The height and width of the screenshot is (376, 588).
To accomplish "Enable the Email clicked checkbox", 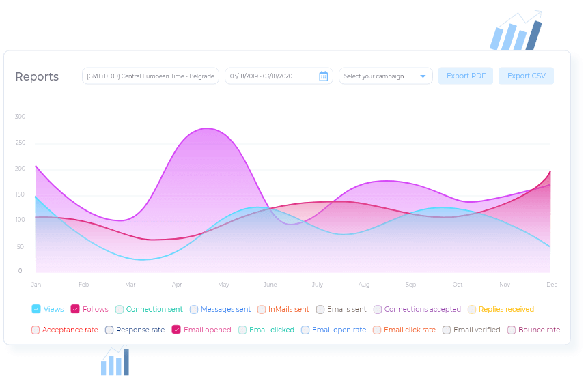I will [242, 330].
